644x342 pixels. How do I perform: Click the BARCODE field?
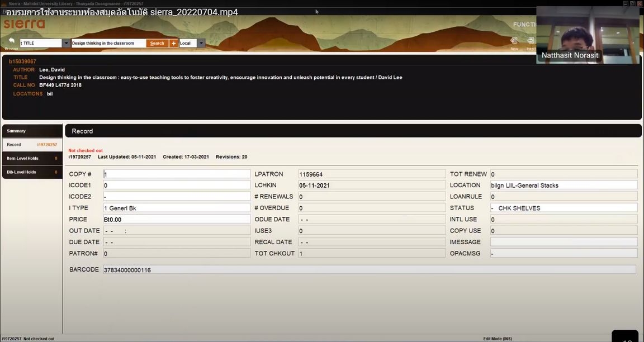[x=368, y=270]
